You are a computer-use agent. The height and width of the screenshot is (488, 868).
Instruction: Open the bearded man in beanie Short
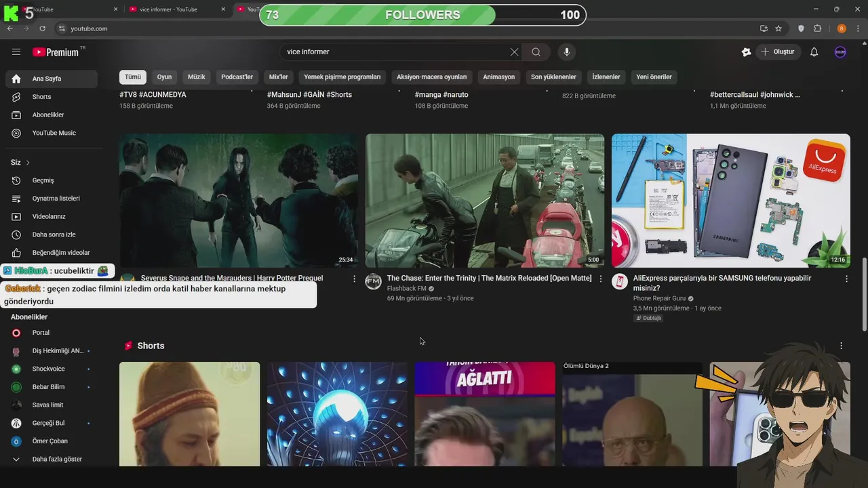189,414
